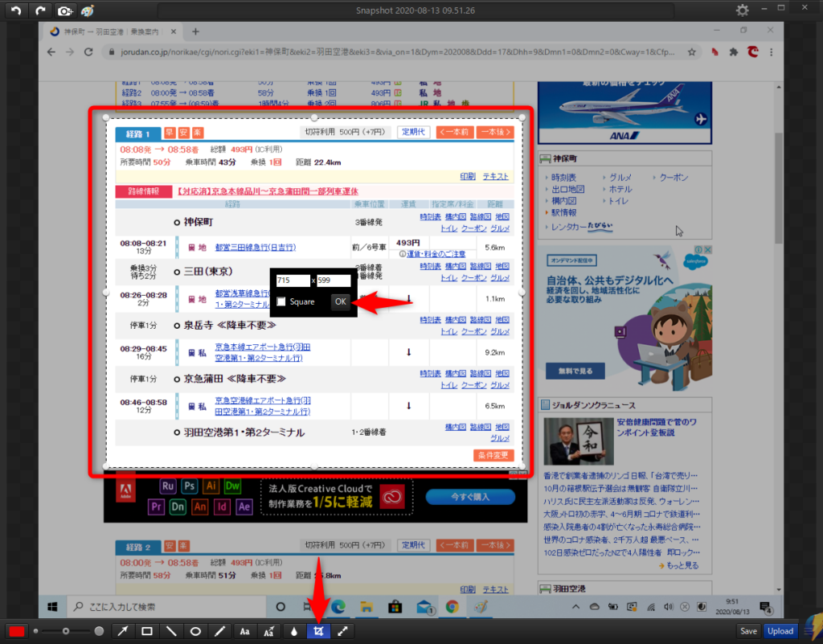Pick the smallest thickness dot

(35, 631)
